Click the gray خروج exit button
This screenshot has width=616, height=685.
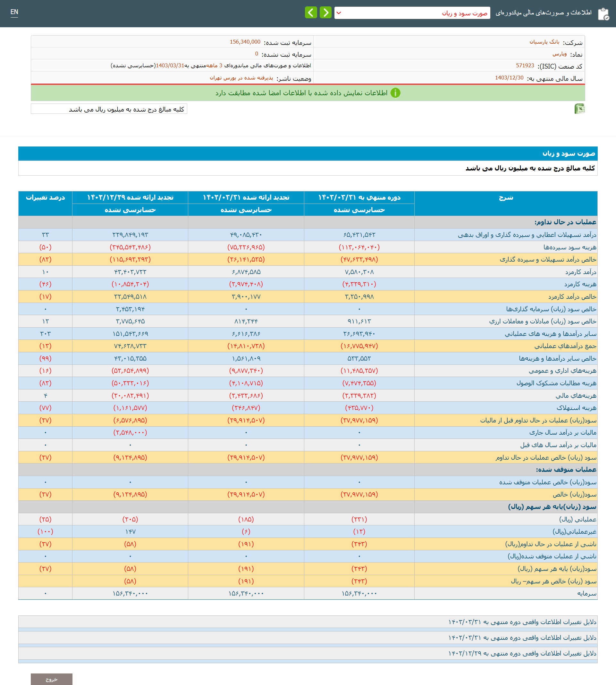tap(51, 679)
